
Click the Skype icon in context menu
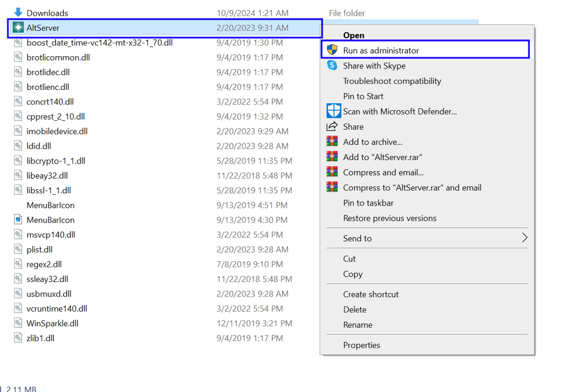tap(332, 65)
